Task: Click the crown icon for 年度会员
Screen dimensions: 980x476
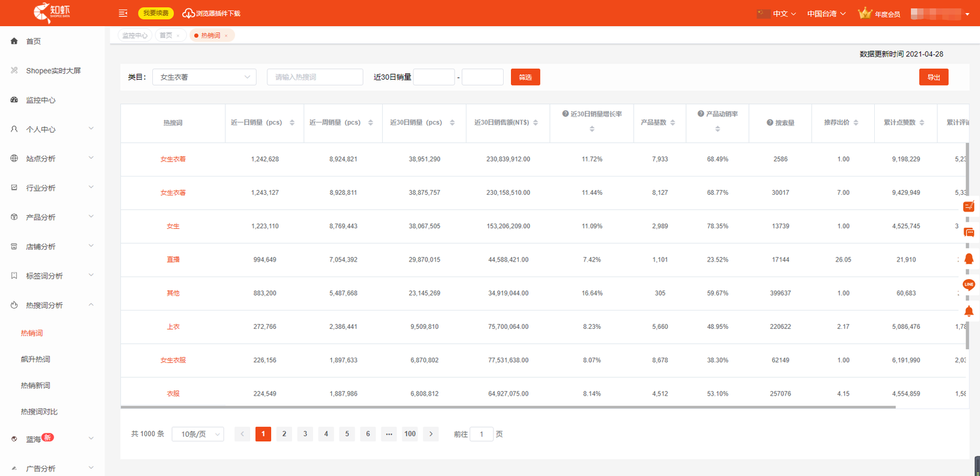Action: (x=865, y=13)
